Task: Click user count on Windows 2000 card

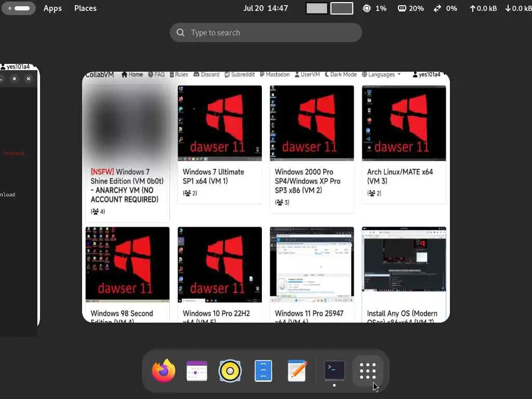Action: [282, 202]
